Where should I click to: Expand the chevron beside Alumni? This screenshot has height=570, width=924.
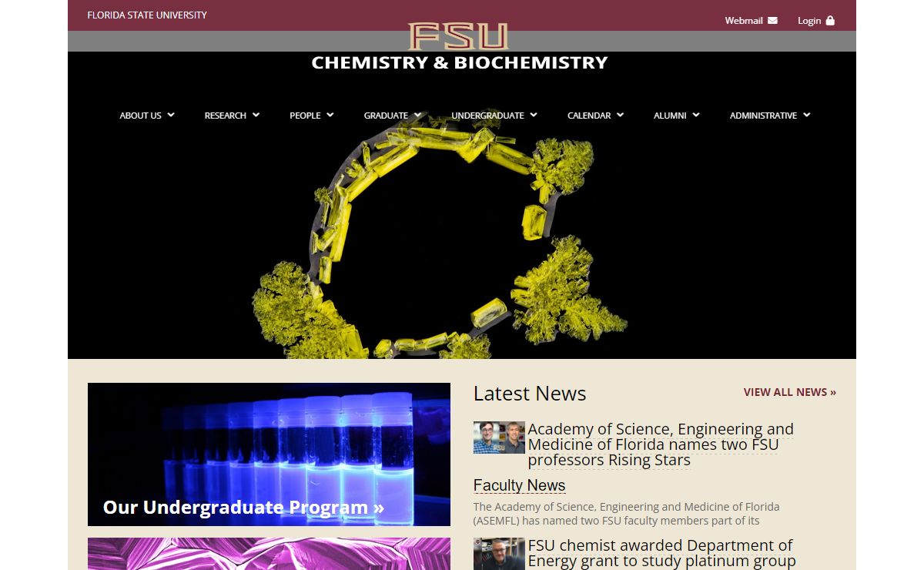coord(695,115)
